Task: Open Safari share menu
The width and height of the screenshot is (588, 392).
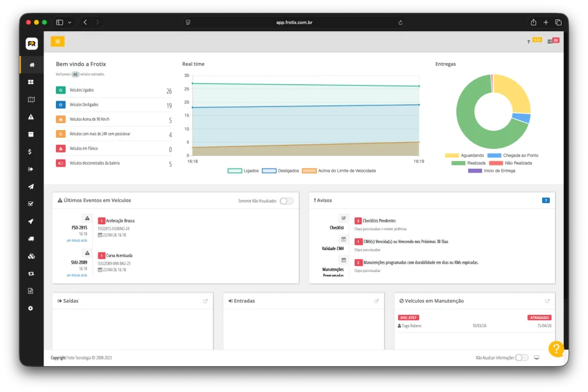Action: [x=533, y=22]
